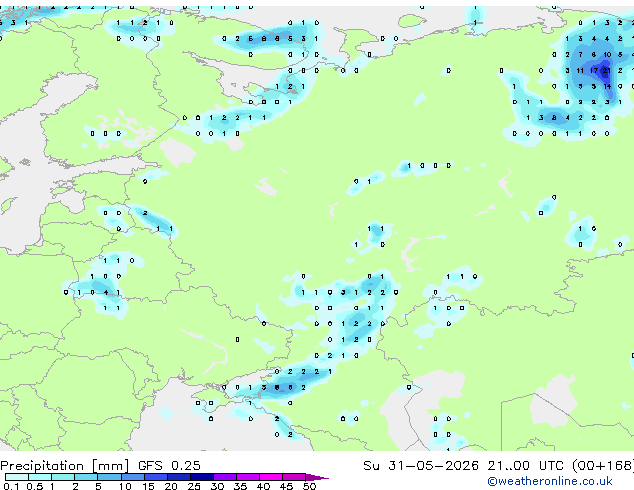Image resolution: width=634 pixels, height=490 pixels.
Task: Click the 10–15 mm legend swatch
Action: [132, 477]
